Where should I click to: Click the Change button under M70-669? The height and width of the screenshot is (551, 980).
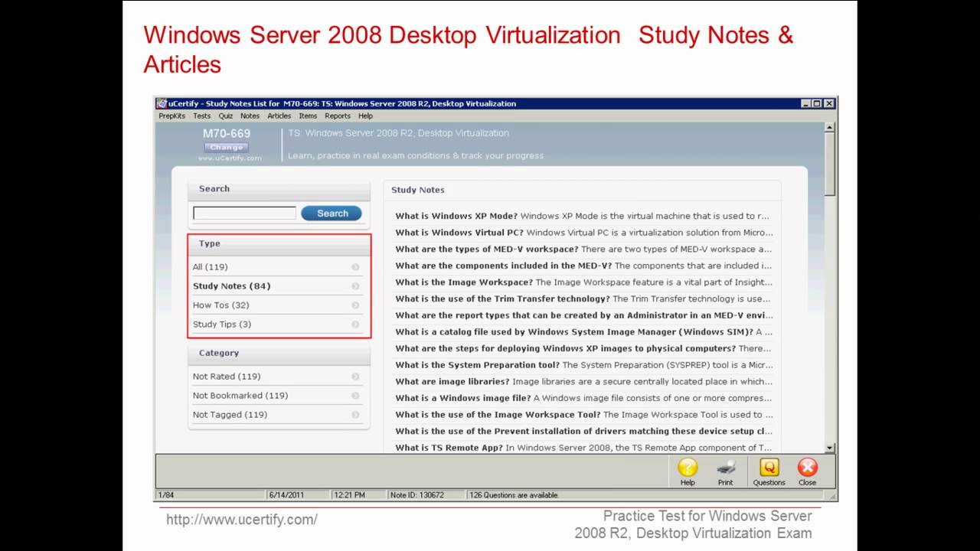click(x=226, y=147)
